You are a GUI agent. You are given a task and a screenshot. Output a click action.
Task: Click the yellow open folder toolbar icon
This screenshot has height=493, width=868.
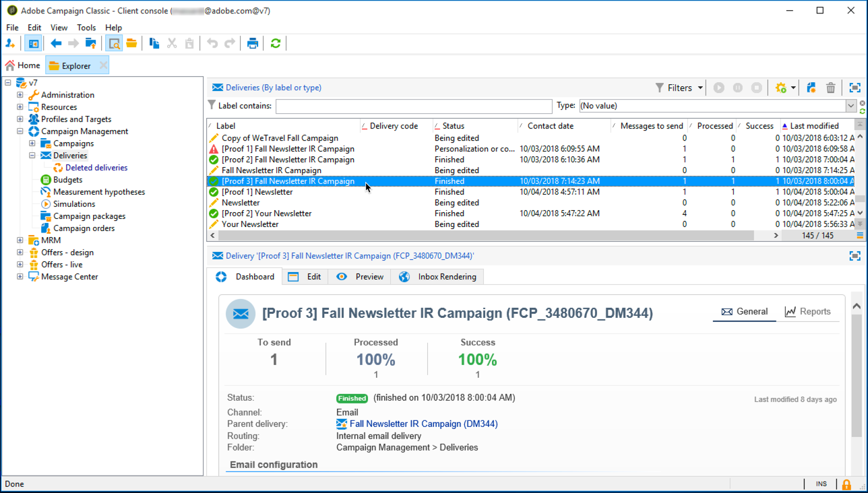tap(131, 44)
